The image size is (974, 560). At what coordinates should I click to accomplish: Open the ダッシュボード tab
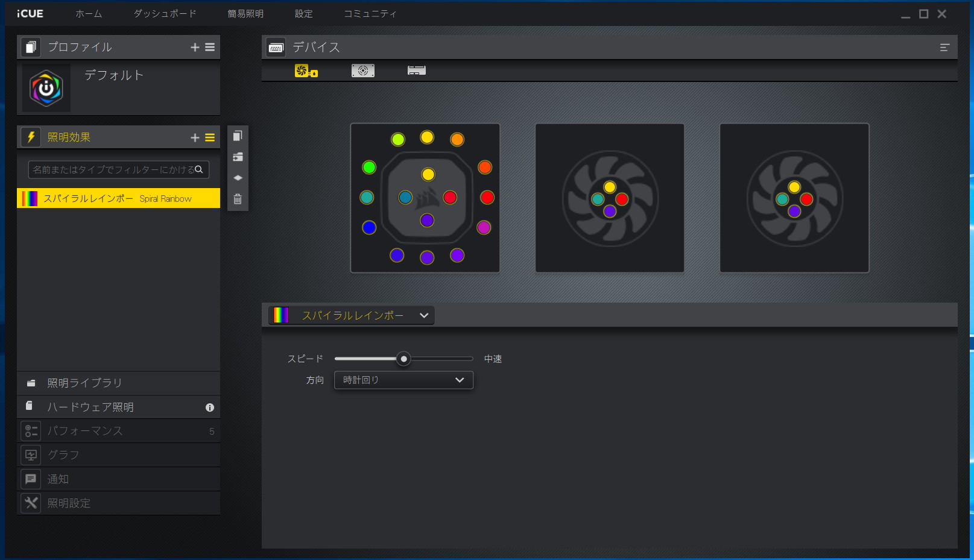165,13
